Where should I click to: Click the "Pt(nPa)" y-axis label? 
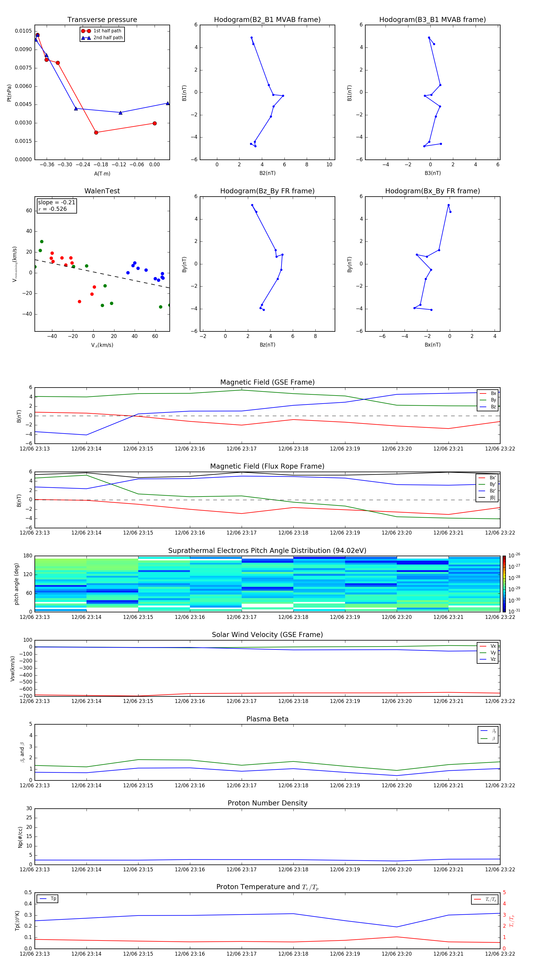(9, 93)
